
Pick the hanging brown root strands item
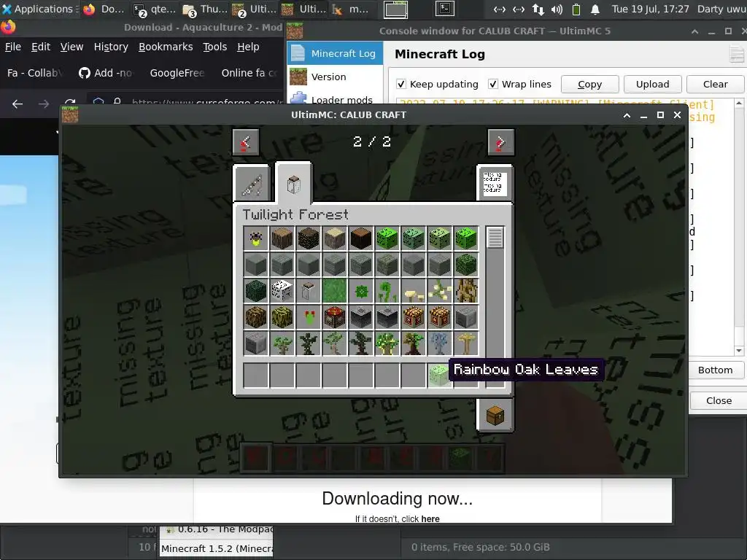[466, 290]
